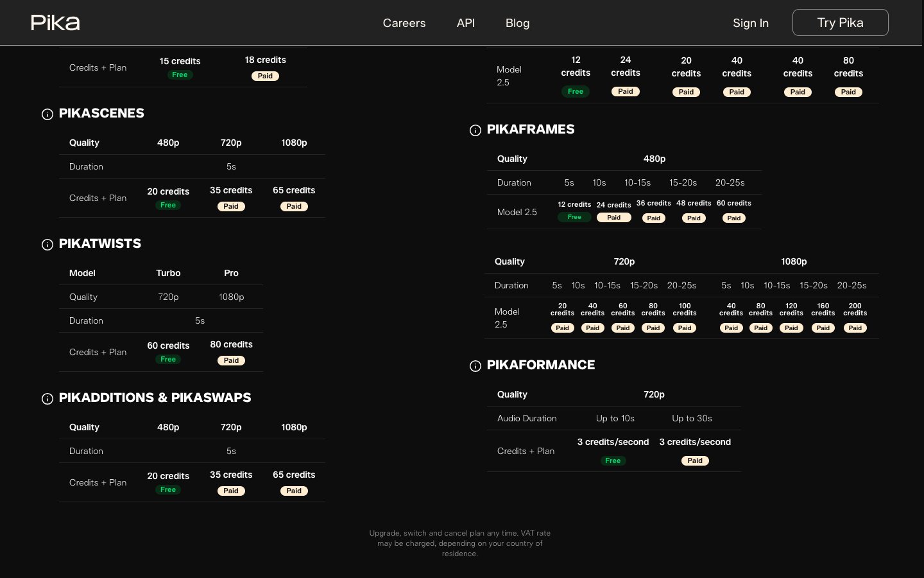Click the PIKAFORMANCE section heading
This screenshot has height=578, width=924.
tap(540, 365)
